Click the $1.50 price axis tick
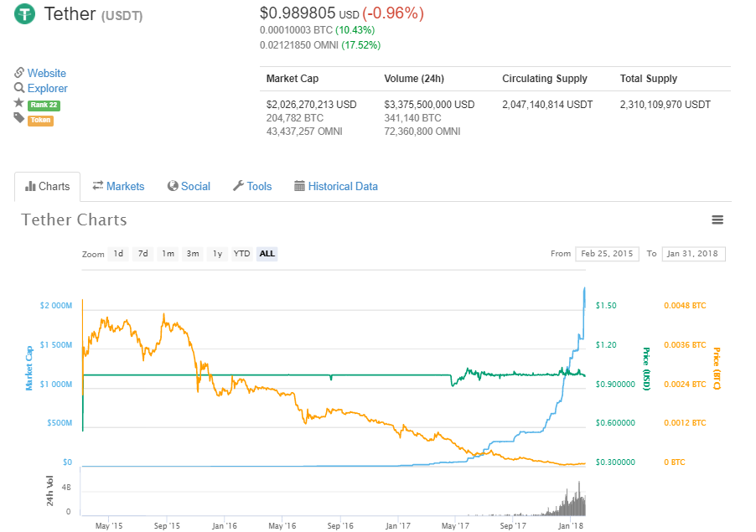The height and width of the screenshot is (532, 756). click(606, 306)
